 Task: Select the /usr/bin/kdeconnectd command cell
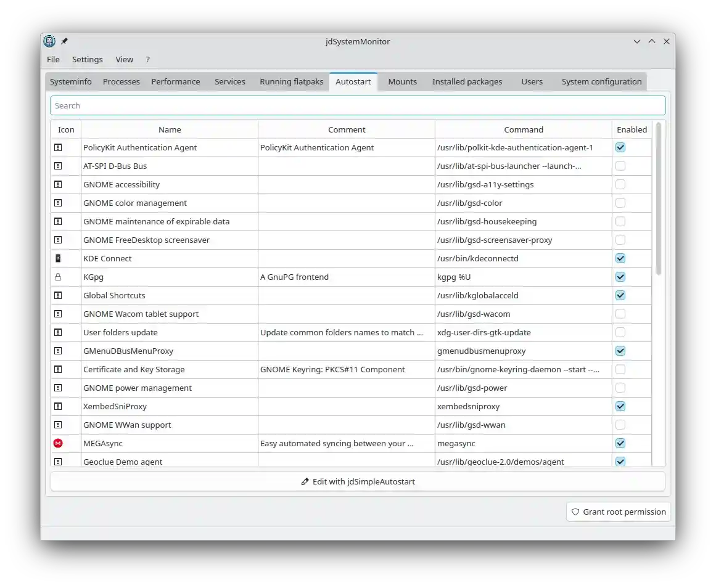(524, 258)
